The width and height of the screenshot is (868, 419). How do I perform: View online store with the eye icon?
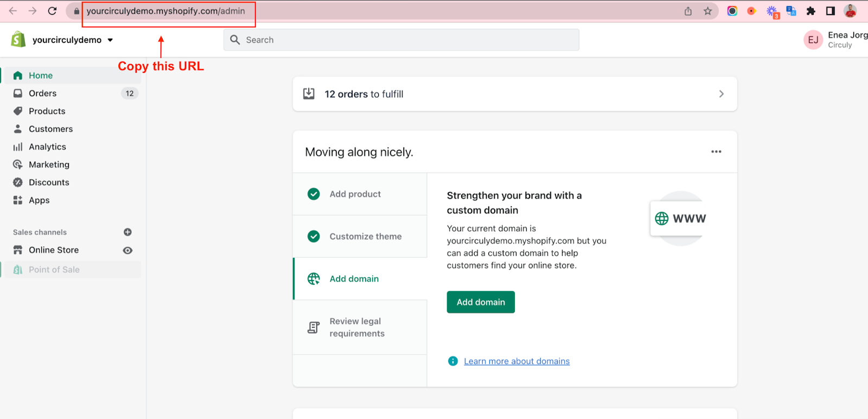(x=127, y=250)
